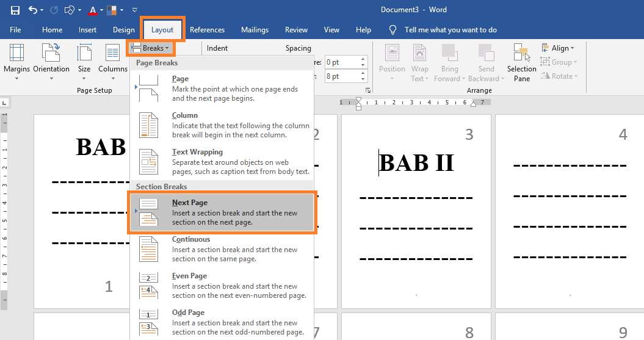Viewport: 644px width, 340px height.
Task: Open the Paragraph settings dialog launcher
Action: click(368, 90)
